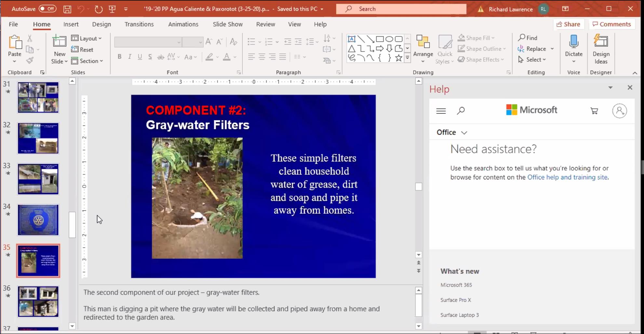This screenshot has height=334, width=644.
Task: Click the Share button
Action: point(568,24)
